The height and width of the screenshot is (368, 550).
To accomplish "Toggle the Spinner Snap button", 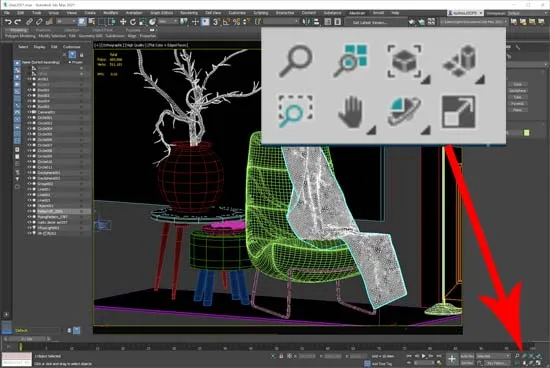I will 246,22.
